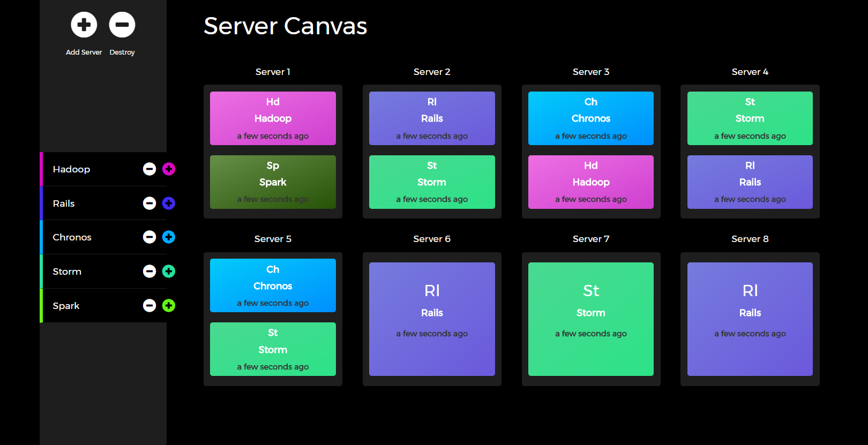
Task: Click the Server 4 heading
Action: click(x=750, y=72)
